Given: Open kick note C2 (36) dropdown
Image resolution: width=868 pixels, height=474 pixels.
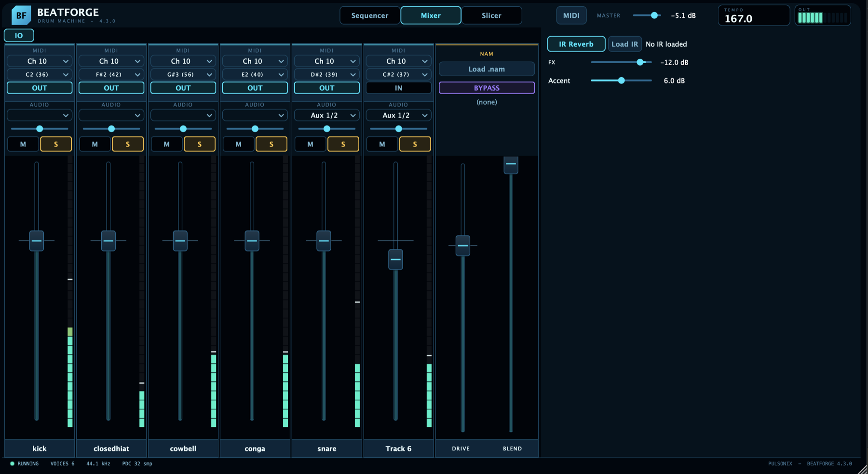Looking at the screenshot, I should coord(40,74).
